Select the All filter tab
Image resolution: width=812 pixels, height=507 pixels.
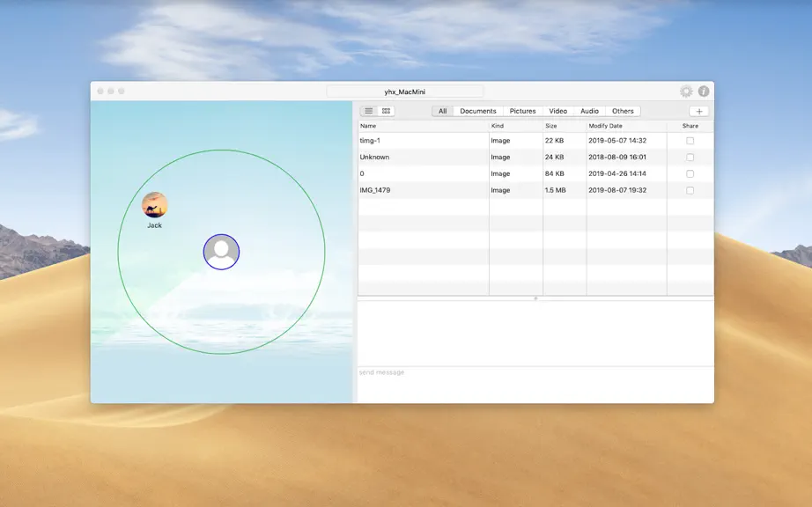coord(443,111)
